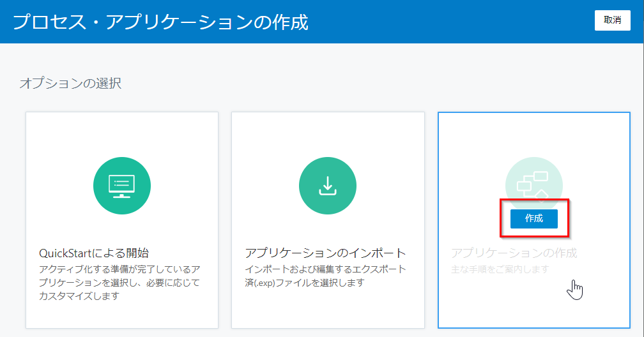Select the QuickStart monitor icon
This screenshot has width=644, height=337.
122,185
